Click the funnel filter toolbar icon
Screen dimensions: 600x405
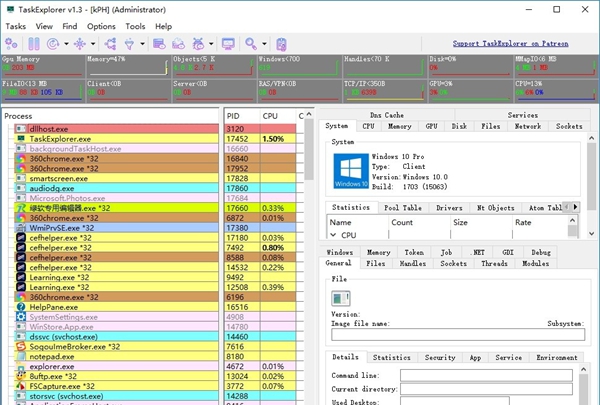[x=129, y=44]
